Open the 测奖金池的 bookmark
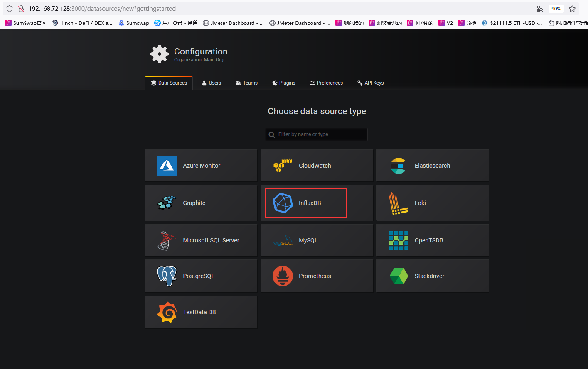This screenshot has width=588, height=369. click(385, 23)
